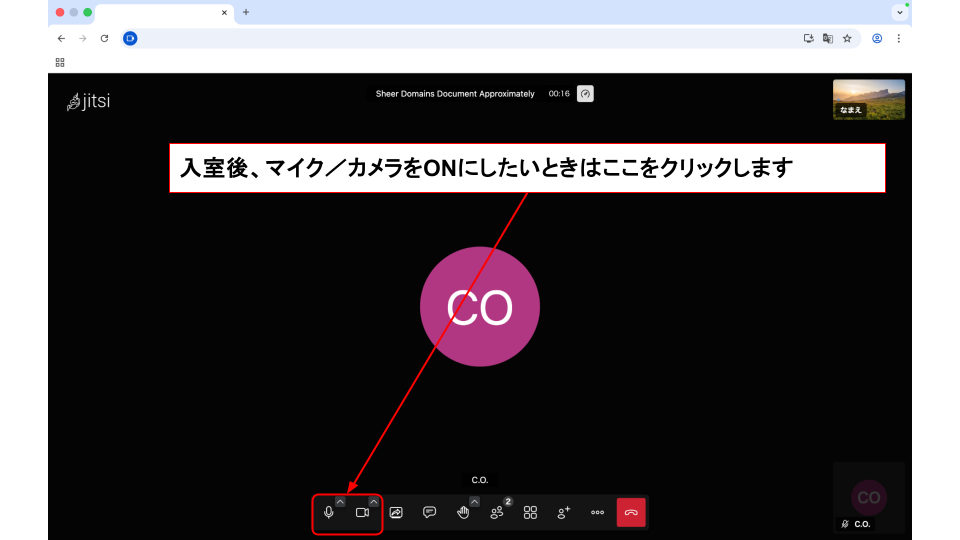Click the Jitsi logo
The width and height of the screenshot is (960, 540).
(89, 101)
